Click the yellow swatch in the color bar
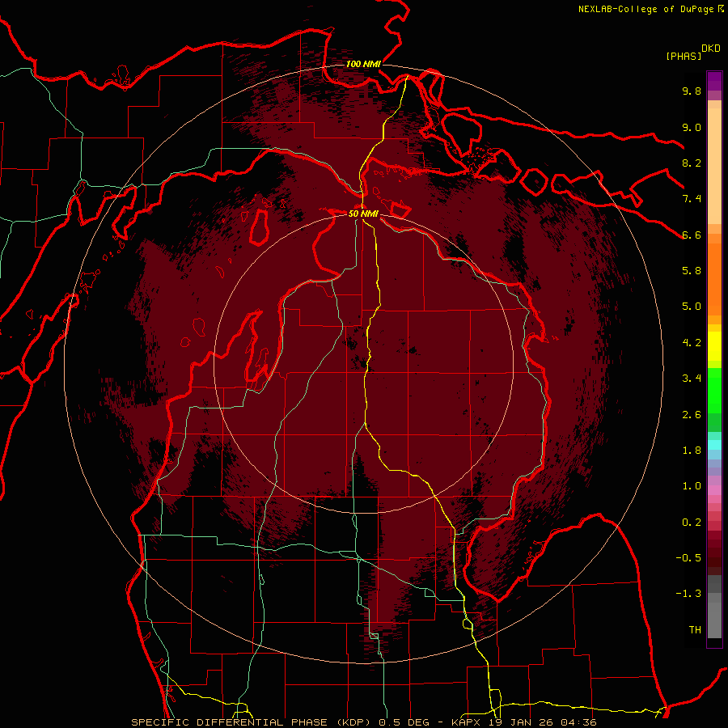Image resolution: width=728 pixels, height=728 pixels. coord(714,346)
